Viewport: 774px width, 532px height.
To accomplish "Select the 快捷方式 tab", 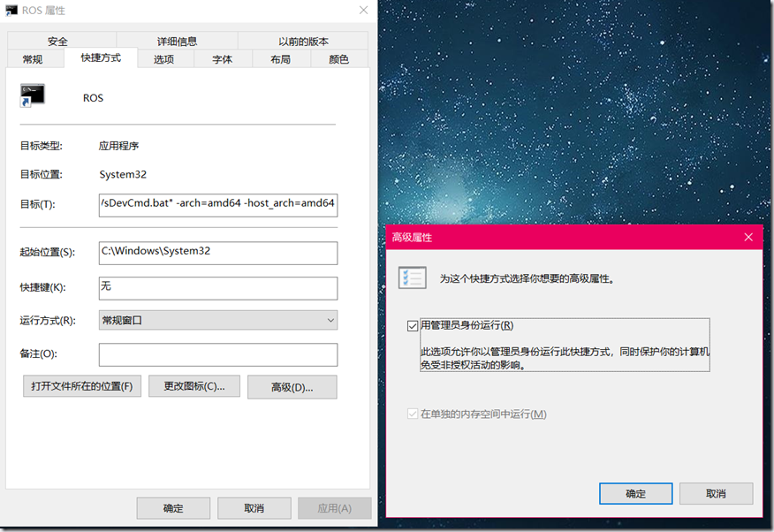I will 101,57.
